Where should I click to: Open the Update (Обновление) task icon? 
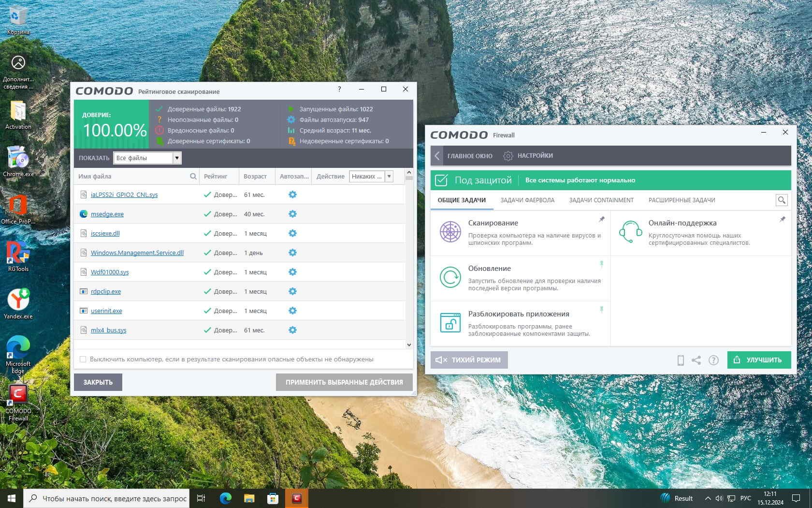coord(450,277)
